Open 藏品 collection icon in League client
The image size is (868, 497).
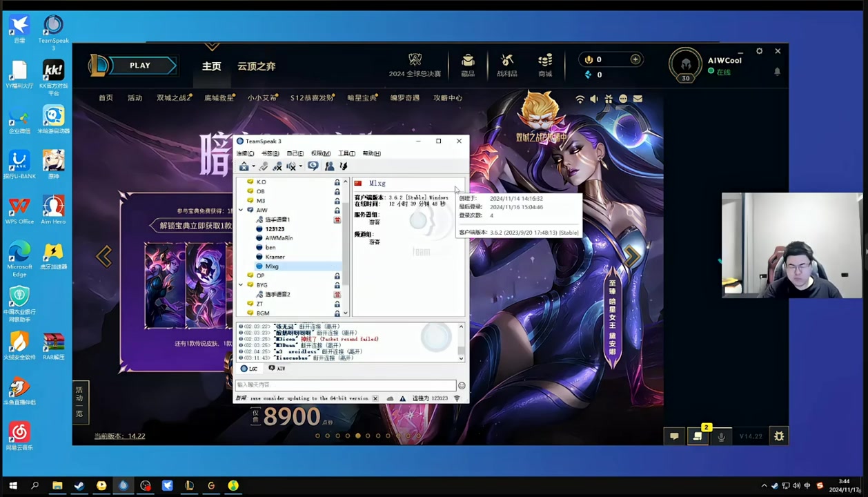coord(468,66)
